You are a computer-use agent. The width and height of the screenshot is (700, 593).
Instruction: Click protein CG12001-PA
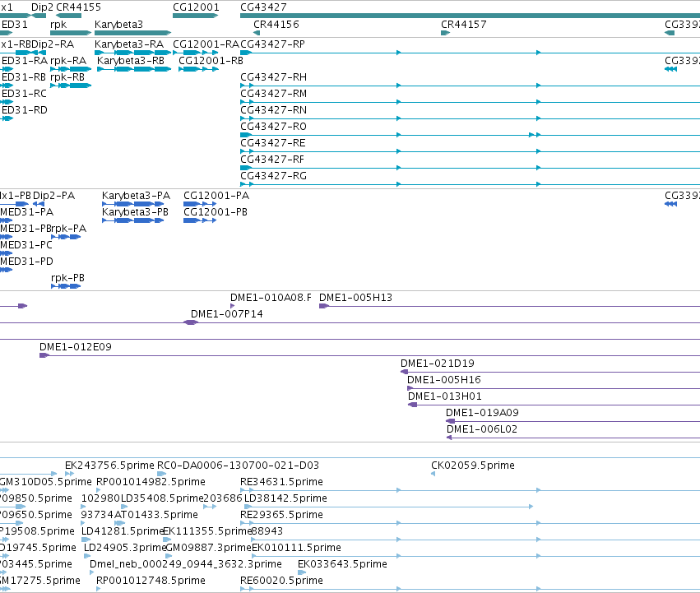[x=200, y=204]
